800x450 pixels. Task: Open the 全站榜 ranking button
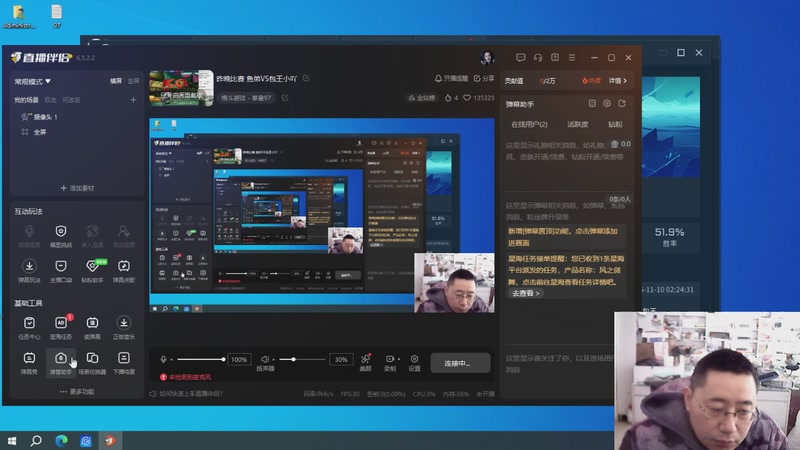(x=422, y=97)
